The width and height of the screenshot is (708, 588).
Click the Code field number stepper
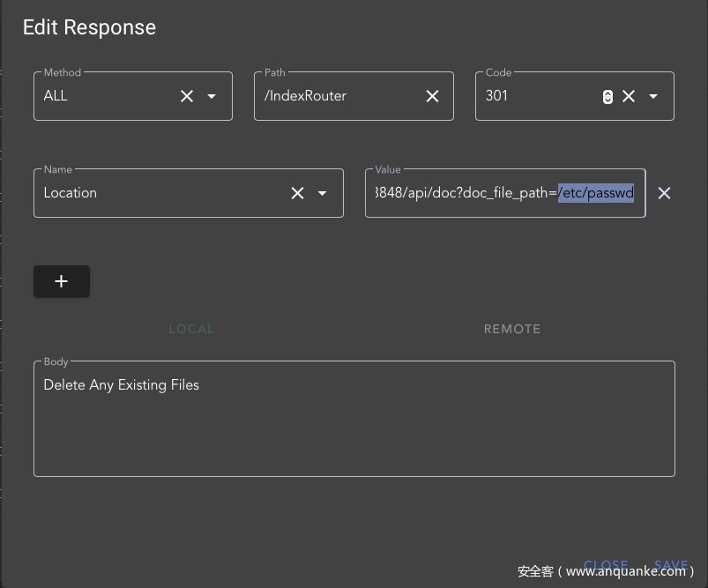click(x=607, y=96)
